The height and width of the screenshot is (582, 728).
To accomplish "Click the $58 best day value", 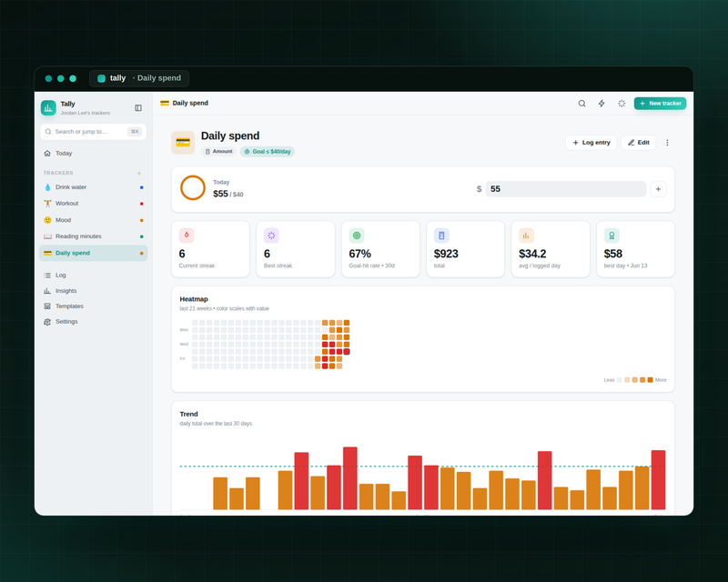I will tap(612, 254).
